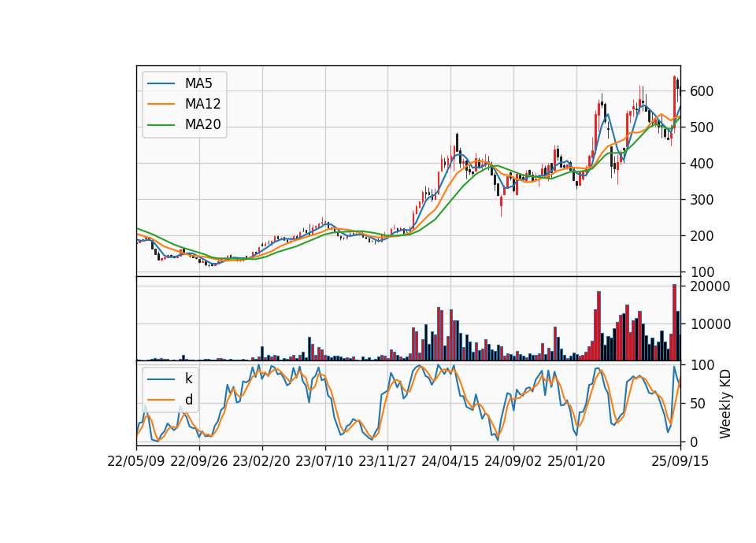Click the 22/09/26 date label
The image size is (756, 543).
pos(199,461)
